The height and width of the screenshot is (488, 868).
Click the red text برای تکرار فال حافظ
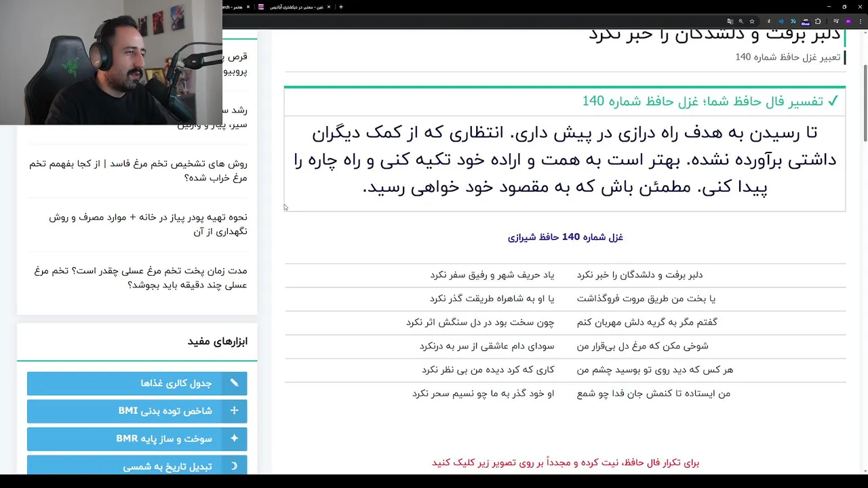pyautogui.click(x=566, y=462)
